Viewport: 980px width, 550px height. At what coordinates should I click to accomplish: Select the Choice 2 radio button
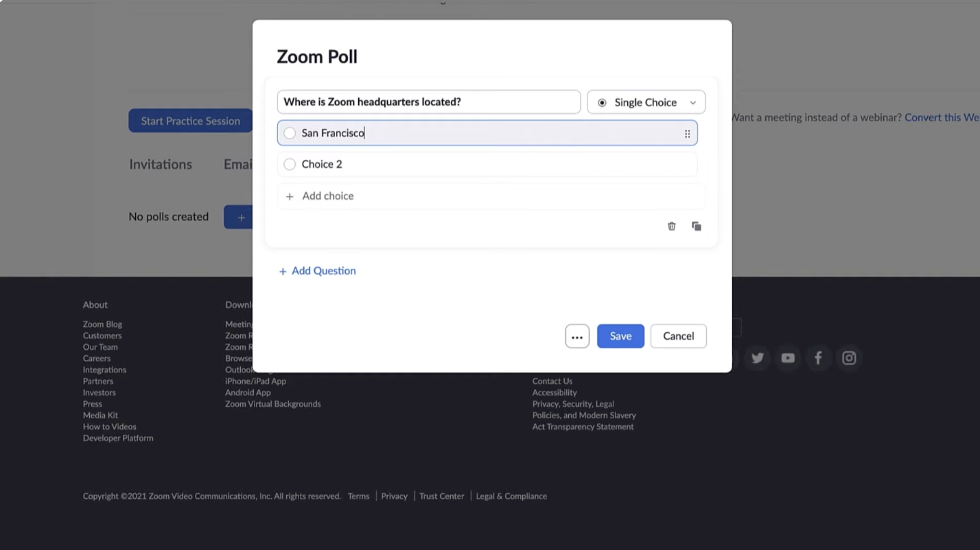click(x=289, y=164)
